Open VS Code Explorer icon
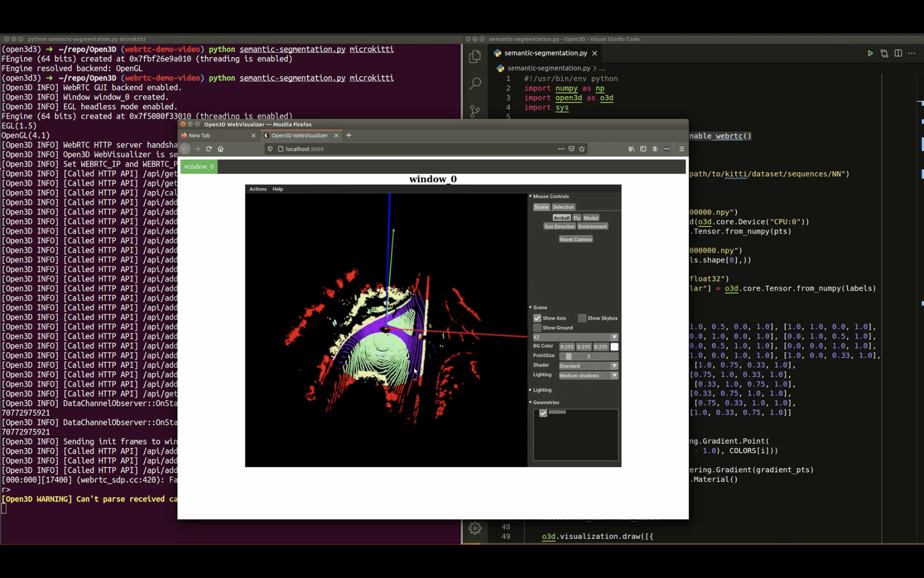 [x=475, y=56]
